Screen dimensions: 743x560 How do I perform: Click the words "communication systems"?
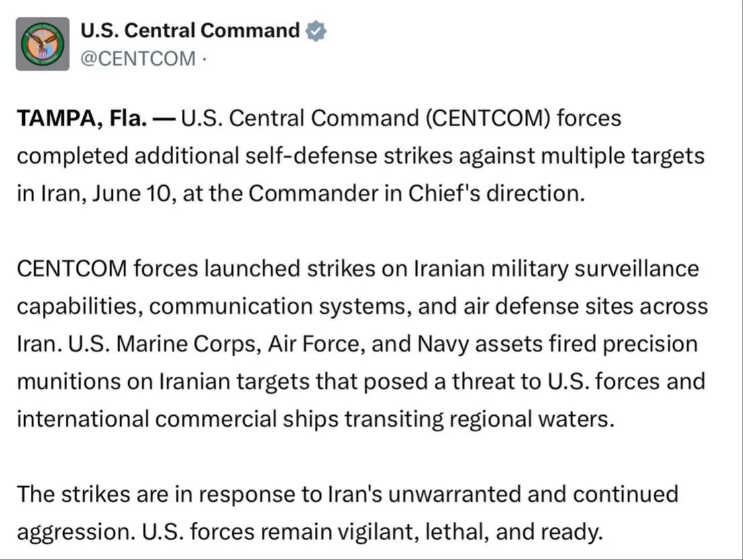tap(280, 306)
